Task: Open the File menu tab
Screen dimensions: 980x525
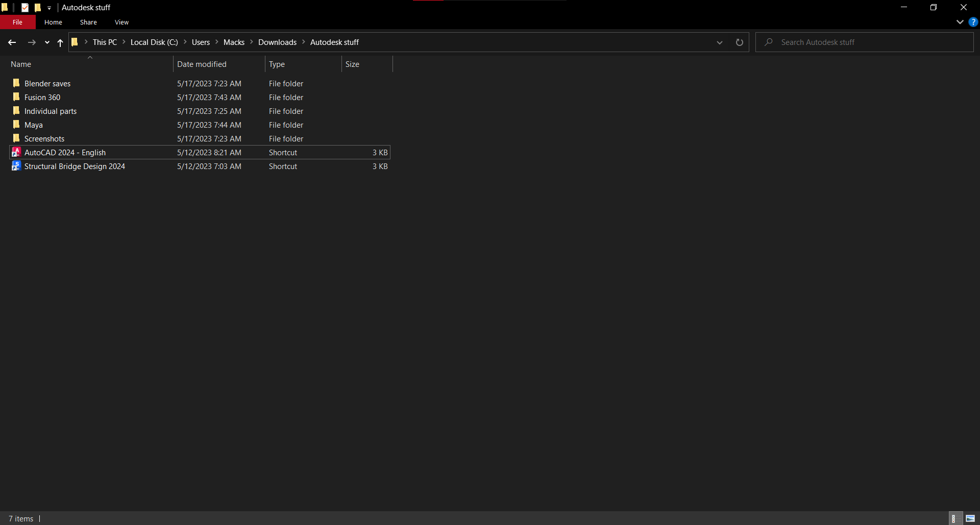Action: pyautogui.click(x=18, y=22)
